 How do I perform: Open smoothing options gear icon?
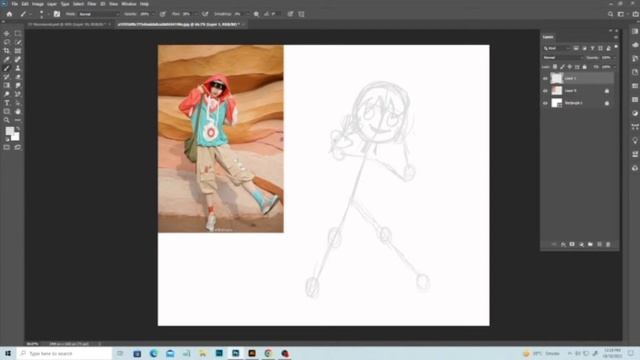point(256,14)
